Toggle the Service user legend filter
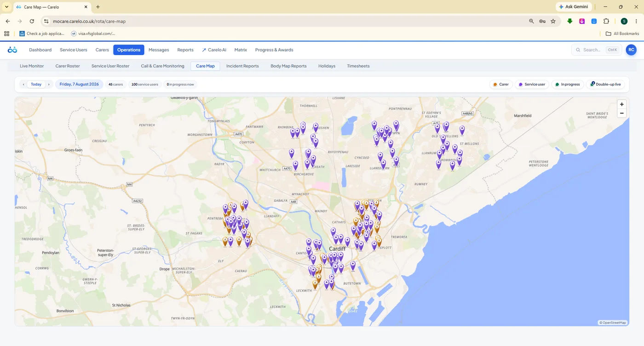 point(532,85)
